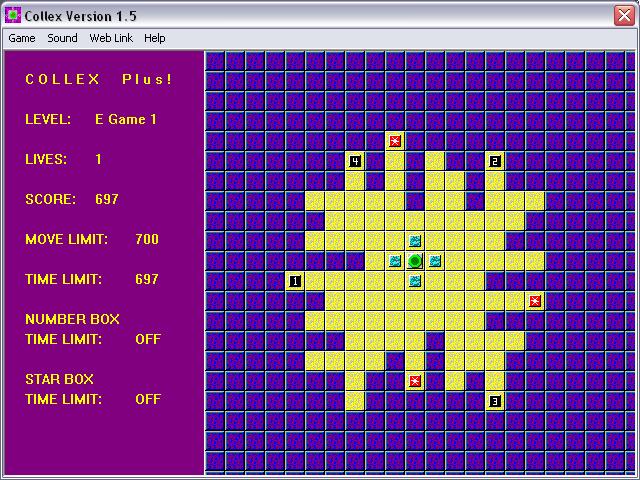This screenshot has height=480, width=640.
Task: Click the red star box at the bottom of the board
Action: (415, 381)
